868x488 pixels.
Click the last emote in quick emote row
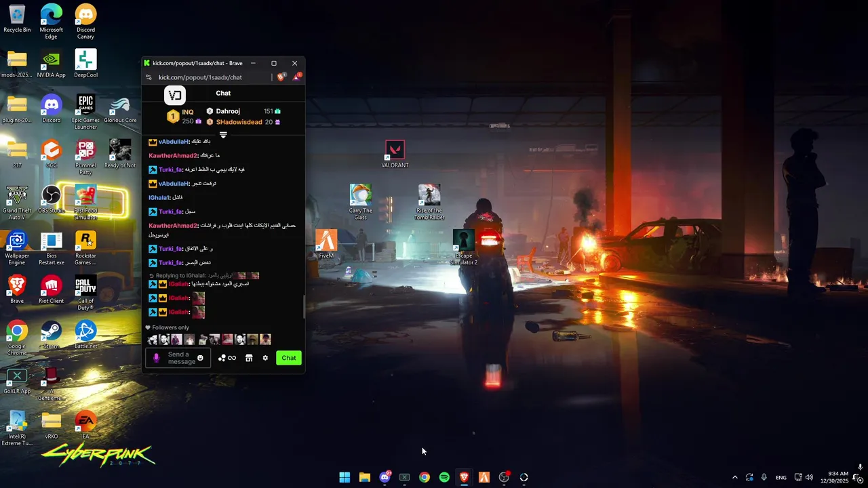265,340
